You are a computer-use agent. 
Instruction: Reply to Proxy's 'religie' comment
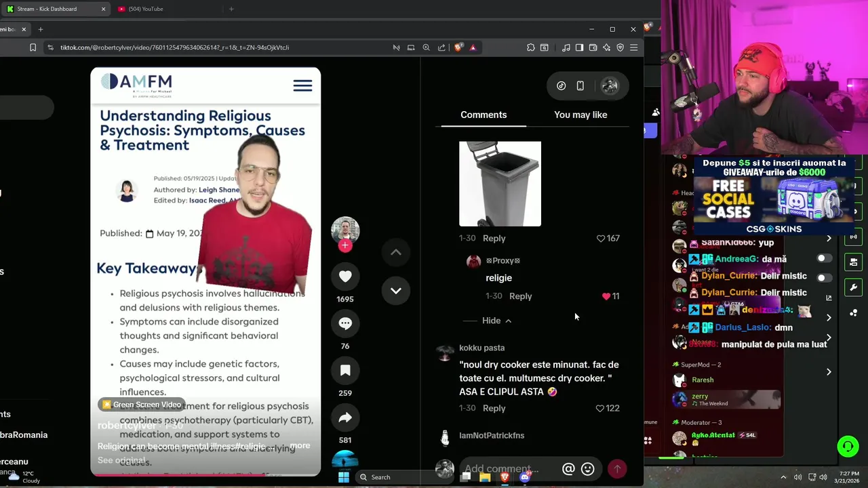pos(520,296)
